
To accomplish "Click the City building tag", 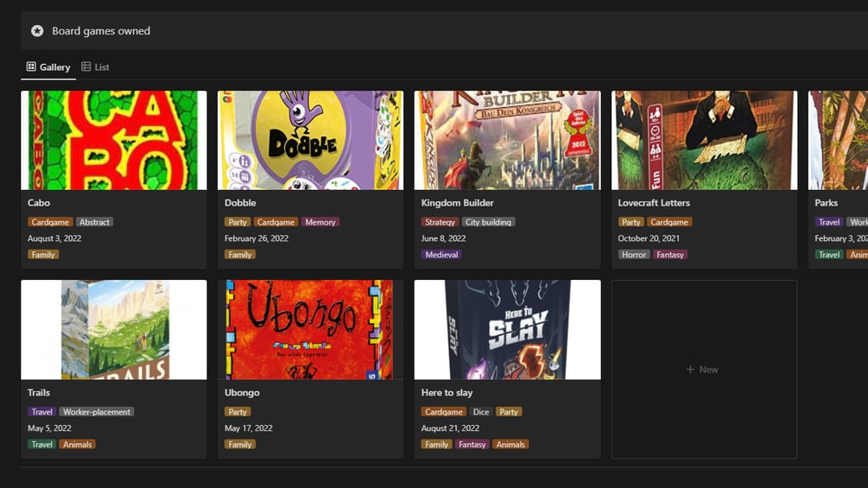I will point(488,222).
